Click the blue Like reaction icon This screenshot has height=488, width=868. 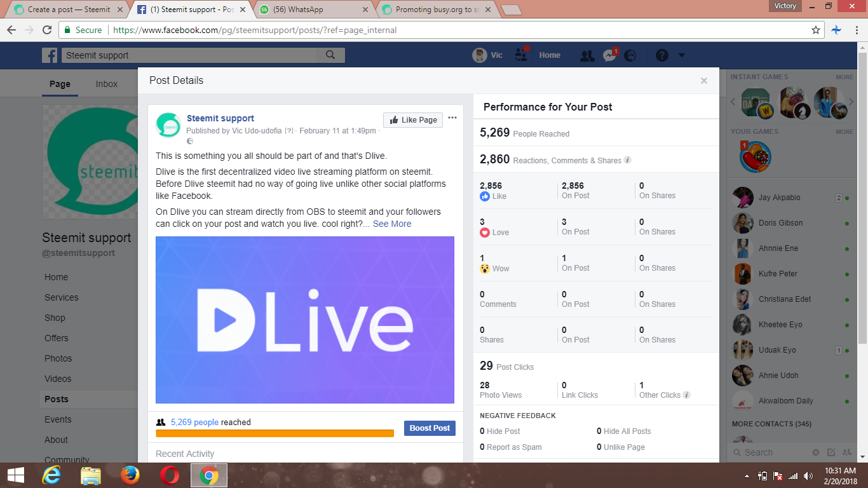[x=485, y=196]
